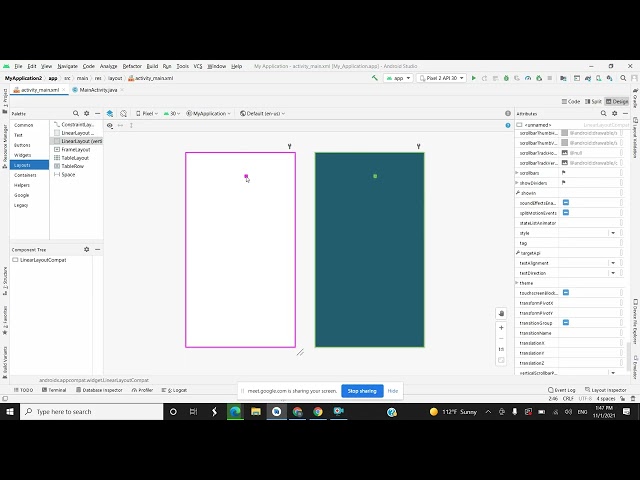Search the Palette with its magnifier icon
The height and width of the screenshot is (480, 640).
(x=76, y=113)
